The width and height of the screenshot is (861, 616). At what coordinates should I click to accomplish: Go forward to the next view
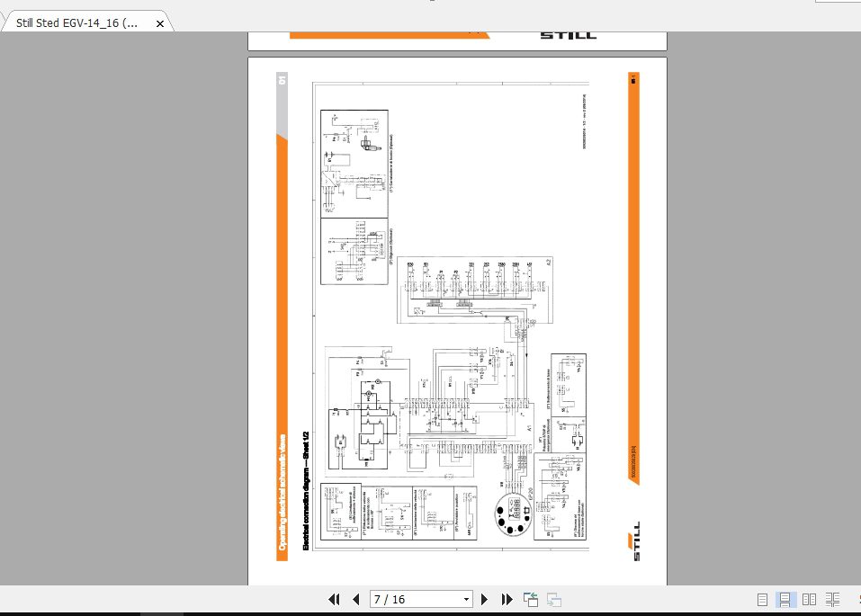tap(553, 600)
